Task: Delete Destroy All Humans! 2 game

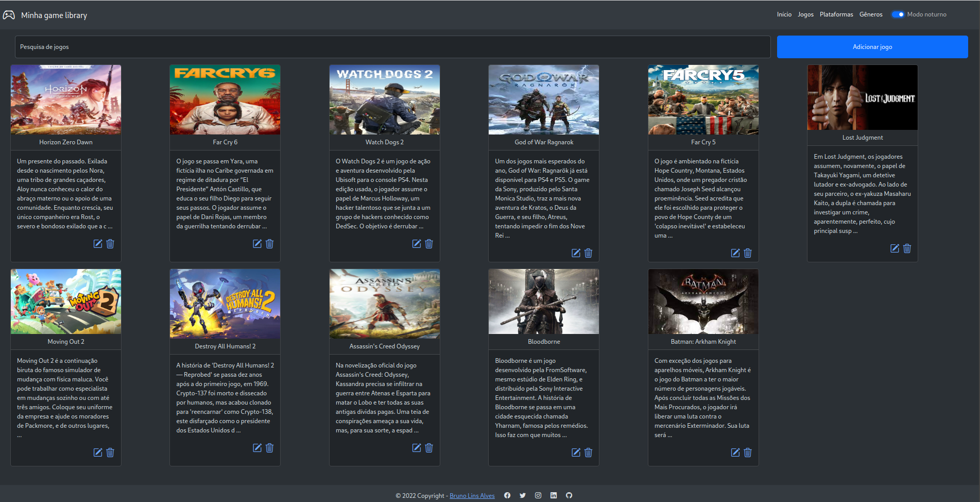Action: click(270, 448)
